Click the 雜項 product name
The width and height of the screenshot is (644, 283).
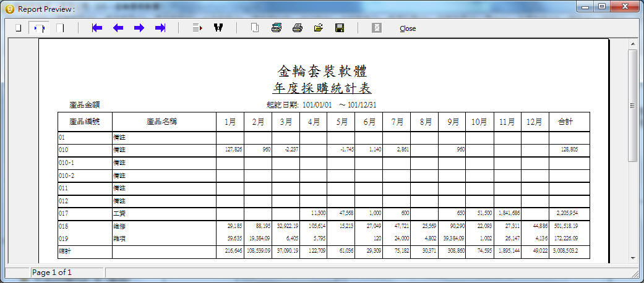[x=119, y=239]
